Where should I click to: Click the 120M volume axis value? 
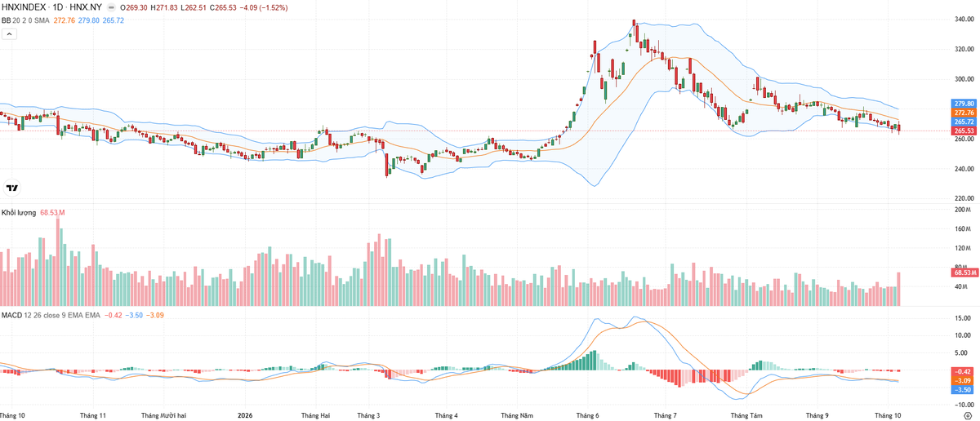pos(964,248)
